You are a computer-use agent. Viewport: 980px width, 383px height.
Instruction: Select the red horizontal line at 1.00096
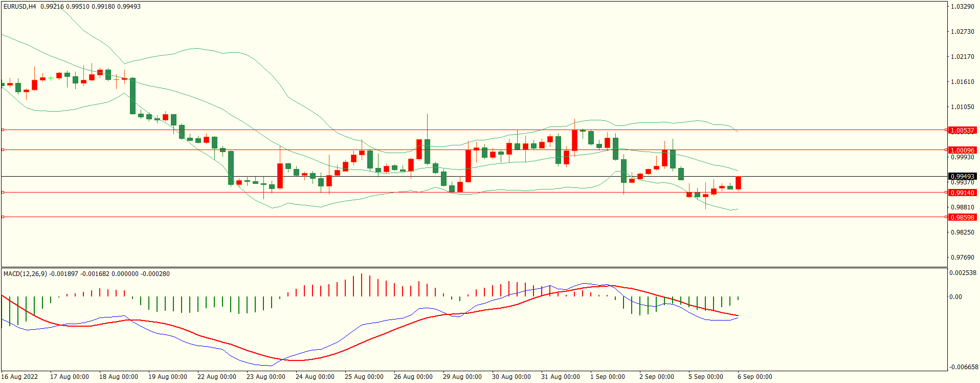pos(474,150)
